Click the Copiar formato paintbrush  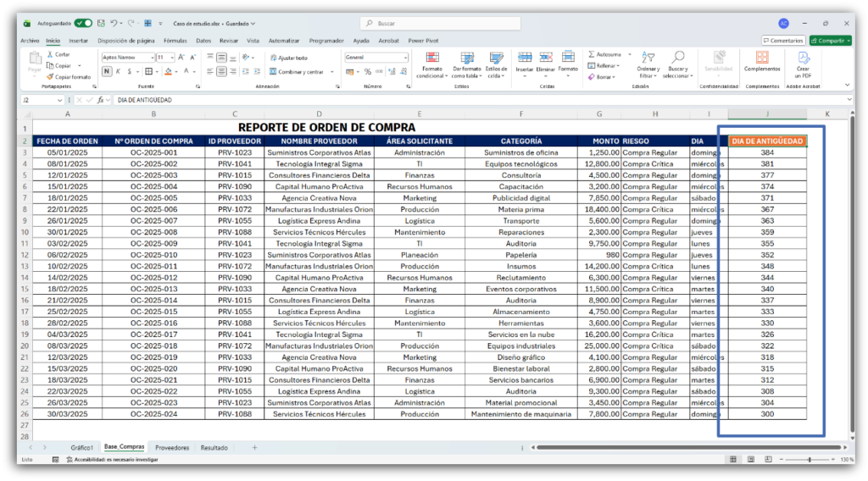pos(51,76)
